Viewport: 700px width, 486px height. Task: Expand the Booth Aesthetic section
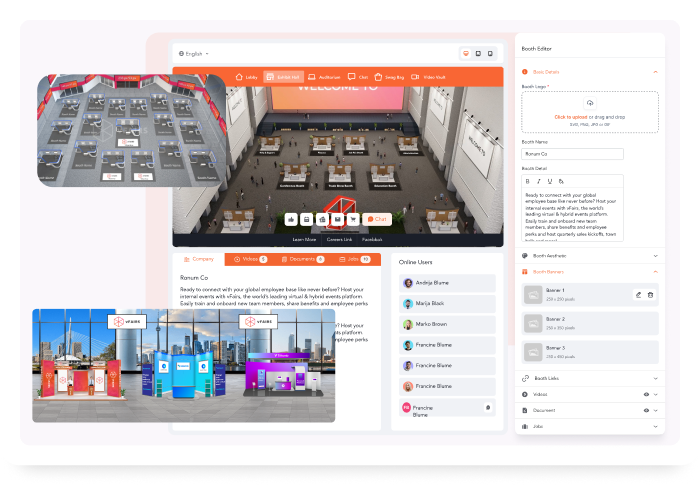coord(590,255)
